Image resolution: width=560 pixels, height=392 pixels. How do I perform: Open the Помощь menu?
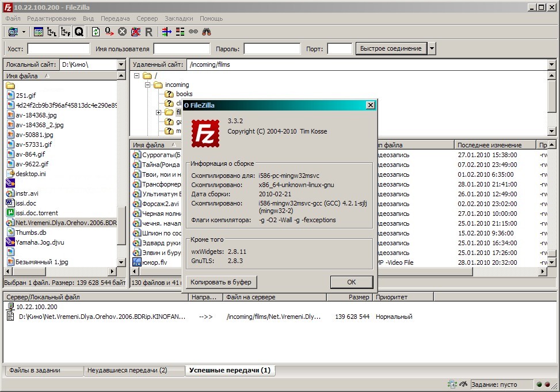pos(211,18)
